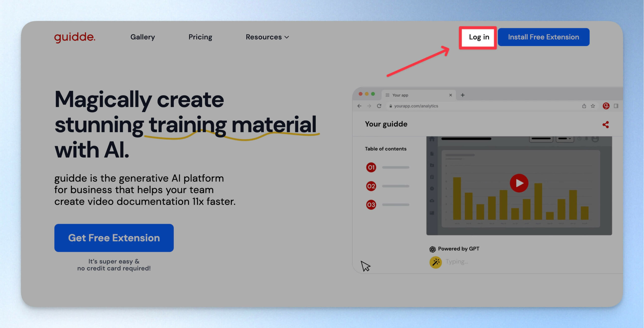Click the bookmark star icon
644x328 pixels.
pos(593,106)
